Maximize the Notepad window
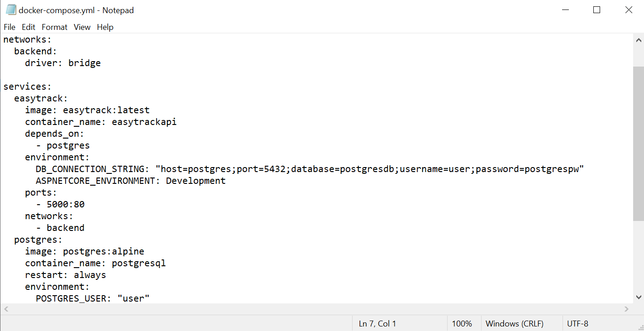 pyautogui.click(x=596, y=10)
